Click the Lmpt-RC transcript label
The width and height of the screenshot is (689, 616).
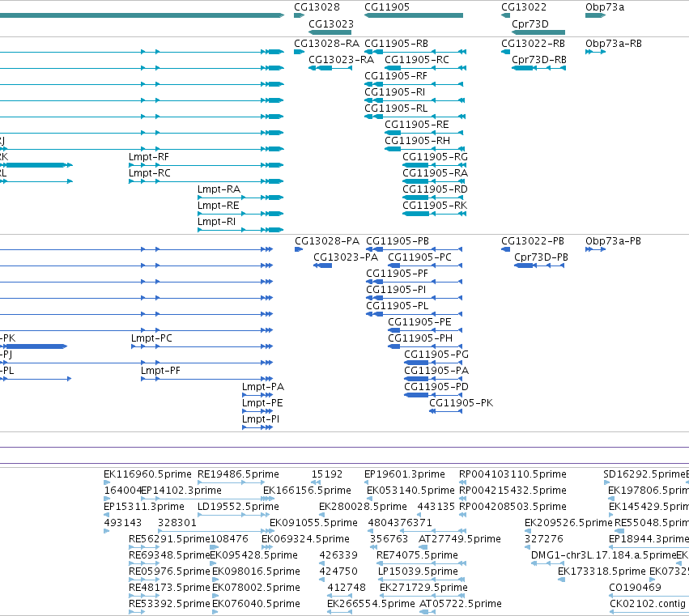point(150,173)
